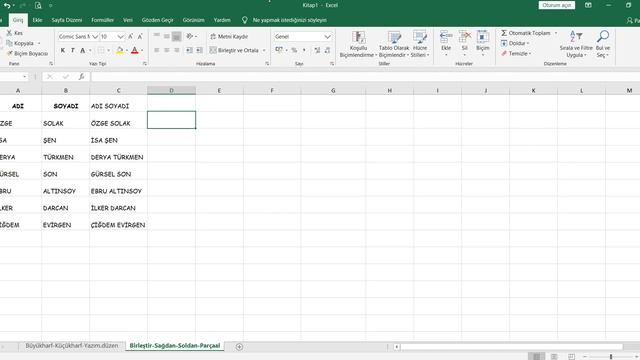The width and height of the screenshot is (640, 360).
Task: Open Tablo Olarak Biçimlendir gallery
Action: coord(394,44)
